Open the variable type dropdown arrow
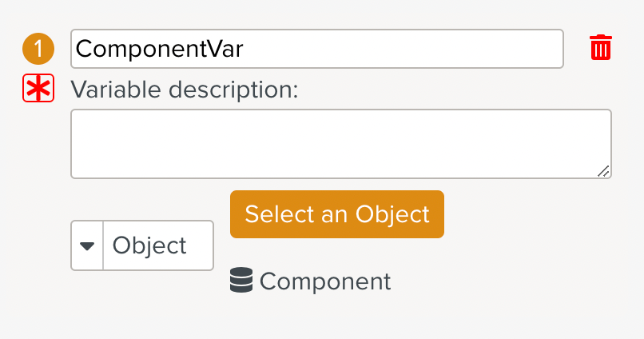644x339 pixels. 87,245
